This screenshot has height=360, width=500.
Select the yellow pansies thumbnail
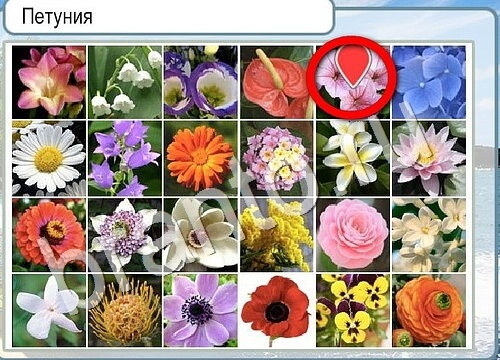[353, 311]
